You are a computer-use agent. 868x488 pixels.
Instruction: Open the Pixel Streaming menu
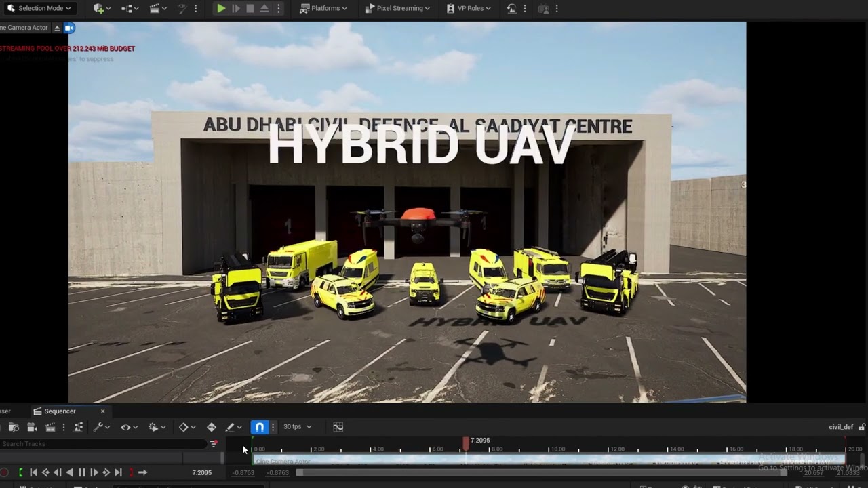coord(397,8)
